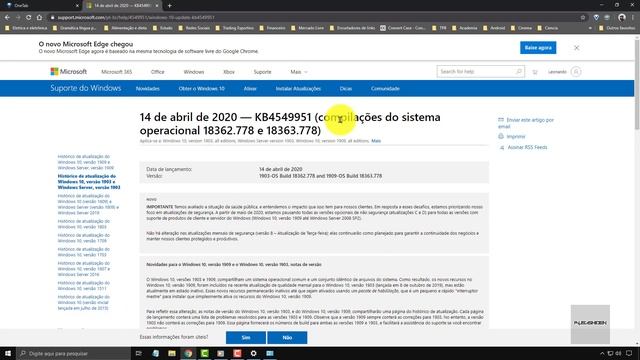The image size is (640, 360).
Task: Answer Sim to the helpful question
Action: tap(246, 338)
